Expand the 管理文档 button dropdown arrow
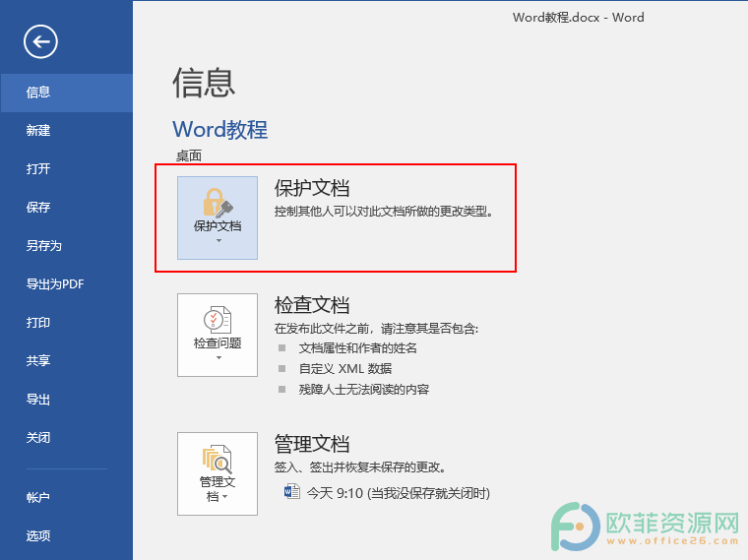The height and width of the screenshot is (560, 748). pos(224,497)
